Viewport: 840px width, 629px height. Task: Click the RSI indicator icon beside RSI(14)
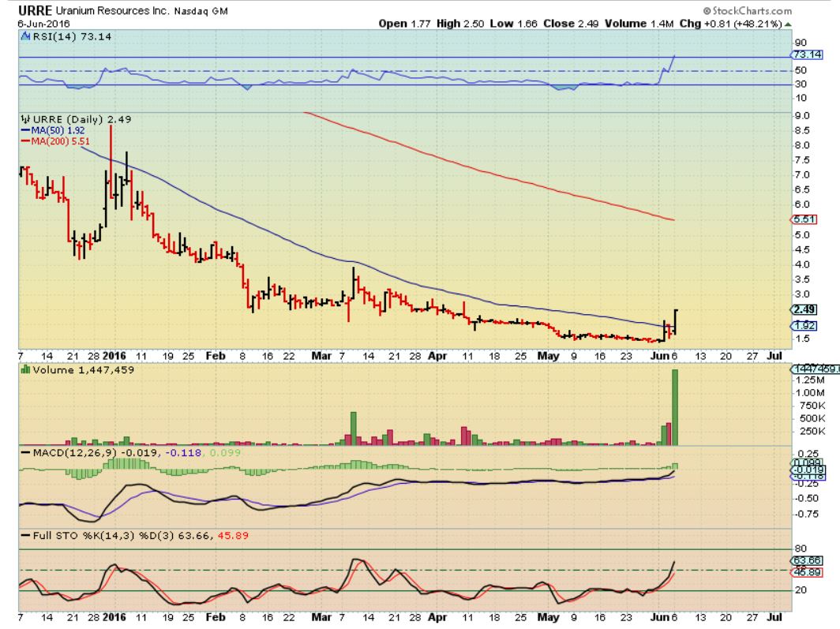(25, 36)
